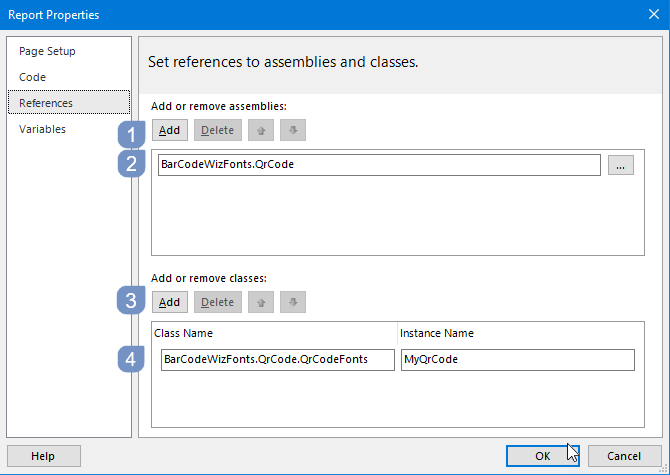
Task: Confirm changes with OK button
Action: 542,456
